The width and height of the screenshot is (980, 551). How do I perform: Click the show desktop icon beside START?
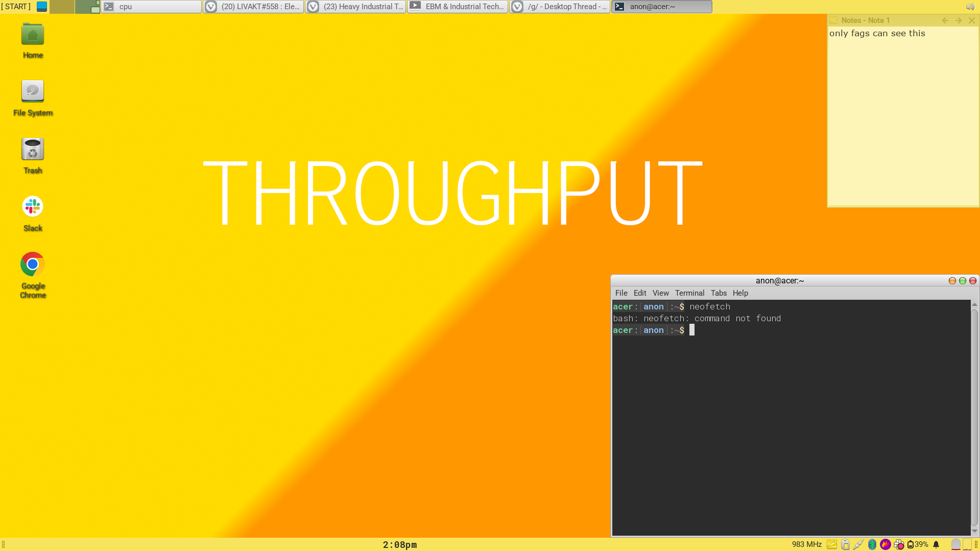pyautogui.click(x=42, y=7)
